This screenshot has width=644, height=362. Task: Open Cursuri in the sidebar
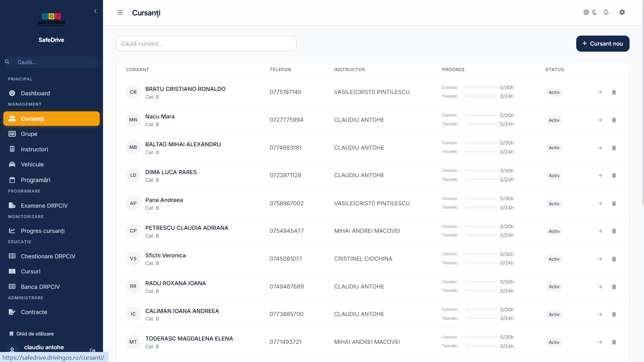point(51,271)
